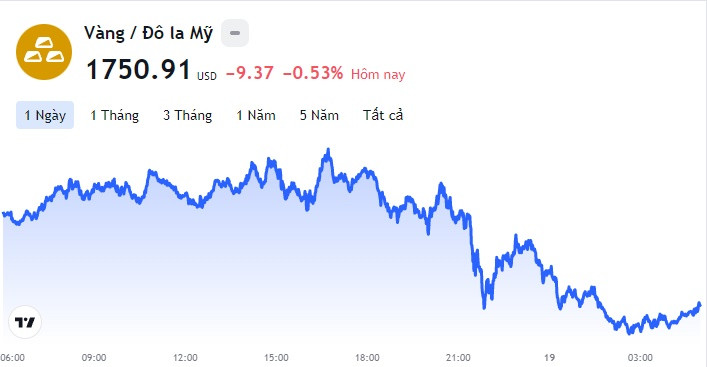Click the 21:00 time axis label
This screenshot has width=707, height=367.
[x=458, y=358]
